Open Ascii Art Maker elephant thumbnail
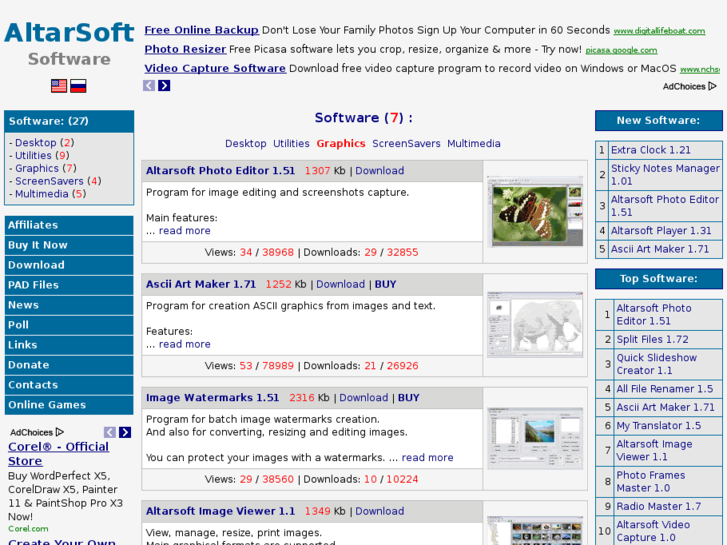 click(535, 325)
